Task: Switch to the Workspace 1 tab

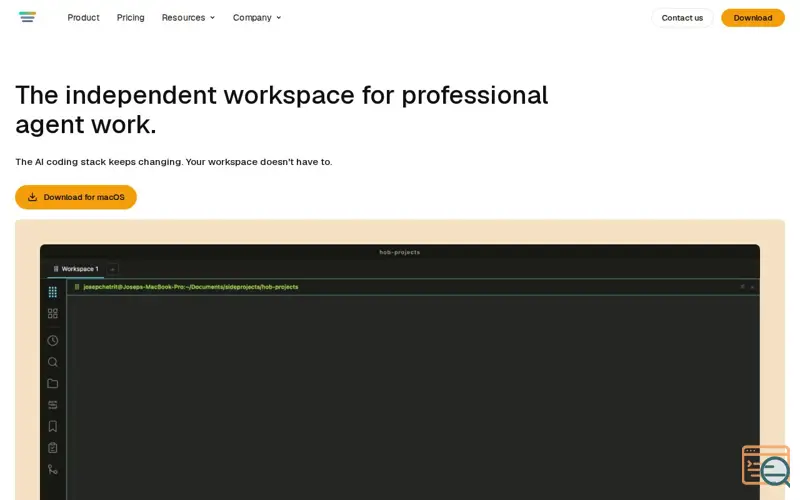Action: click(x=76, y=269)
